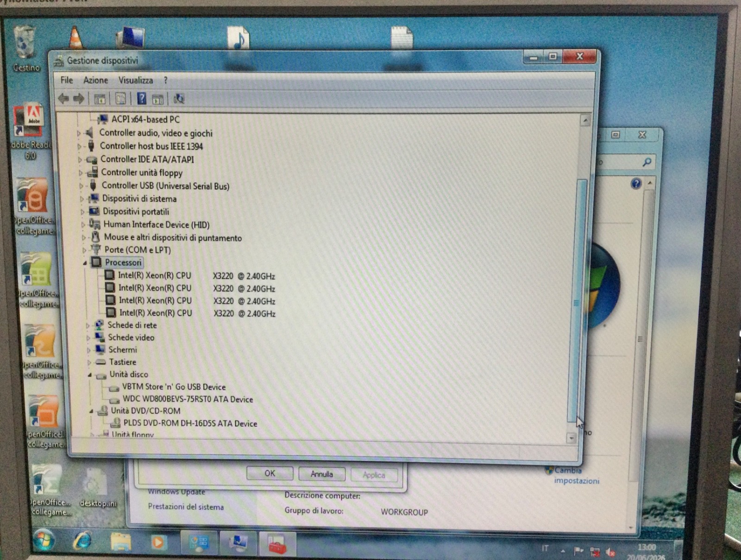Click OK in the background dialog
This screenshot has height=560, width=741.
(x=270, y=473)
